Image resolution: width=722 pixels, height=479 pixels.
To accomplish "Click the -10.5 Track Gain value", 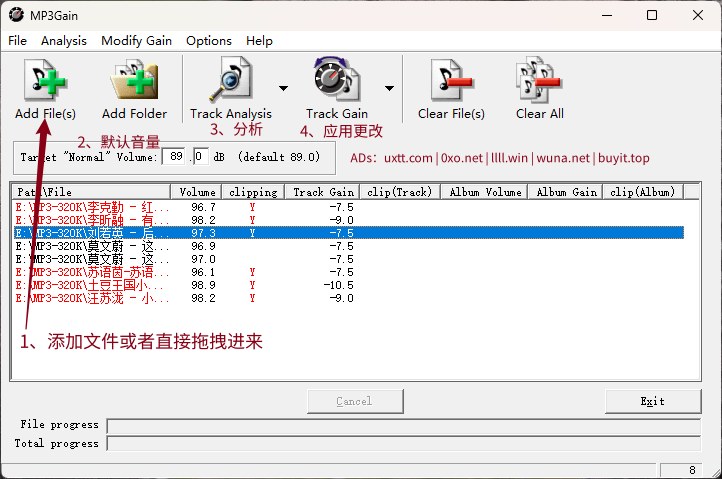I will [338, 286].
